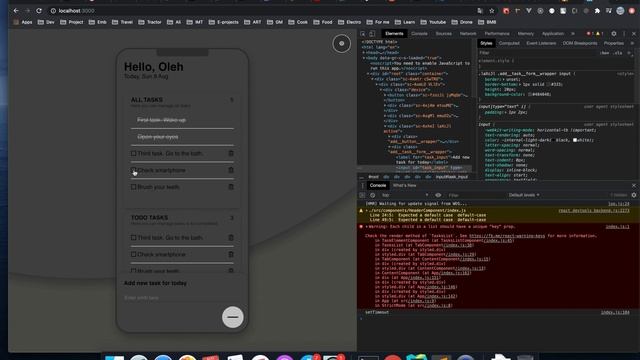
Task: Check 'Check smartphone' in Todo Tasks
Action: point(133,254)
